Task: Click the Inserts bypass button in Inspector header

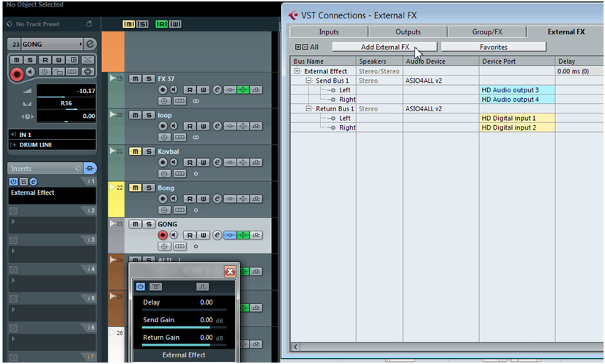Action: (x=89, y=168)
